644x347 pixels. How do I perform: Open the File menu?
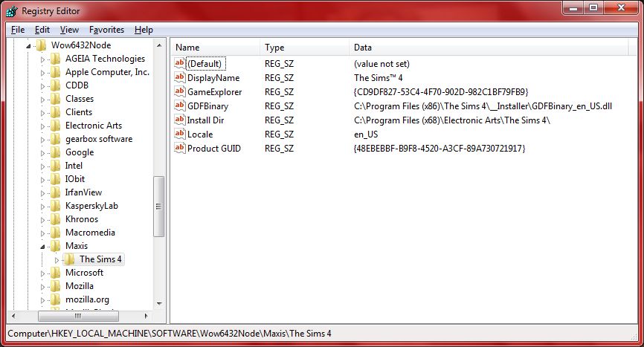[x=18, y=30]
